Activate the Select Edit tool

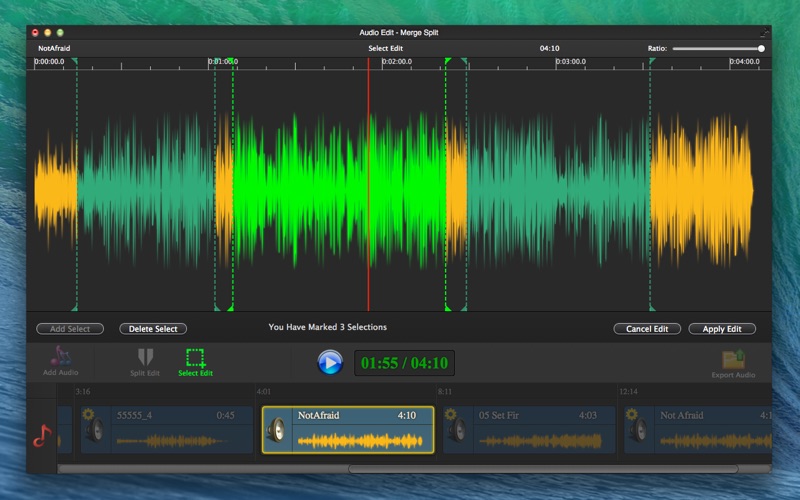coord(195,358)
